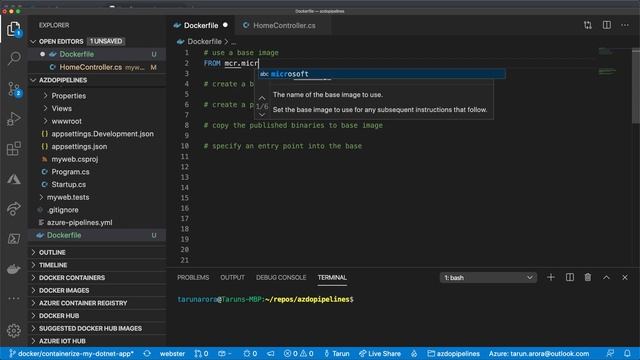Open appsettings.Development.json file
Viewport: 640px width, 360px height.
click(x=97, y=133)
